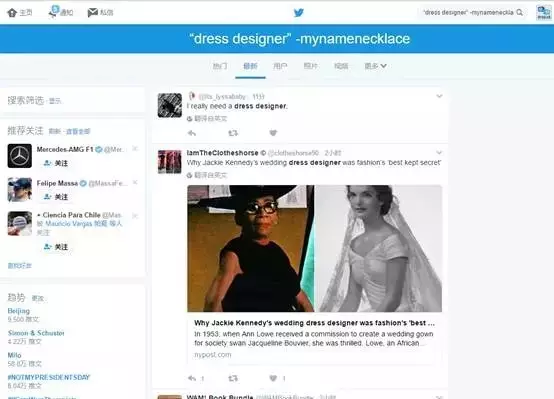Switch to the Photos search tab
Viewport: 554px width, 399px height.
311,66
